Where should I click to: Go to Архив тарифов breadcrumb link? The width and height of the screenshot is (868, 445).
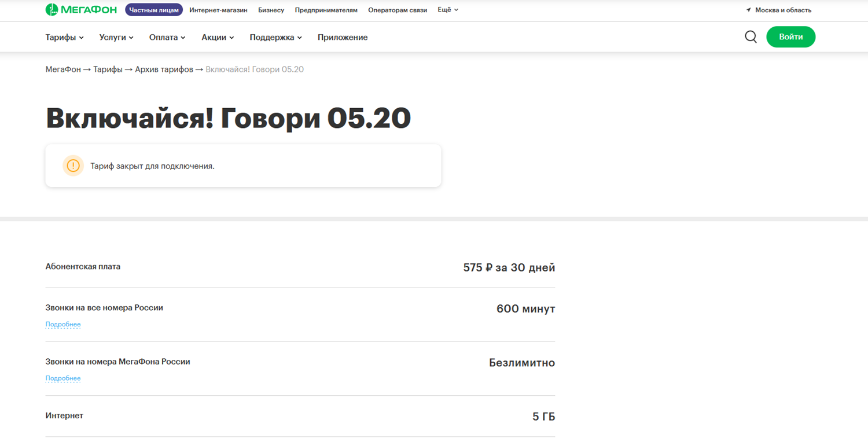click(x=164, y=69)
